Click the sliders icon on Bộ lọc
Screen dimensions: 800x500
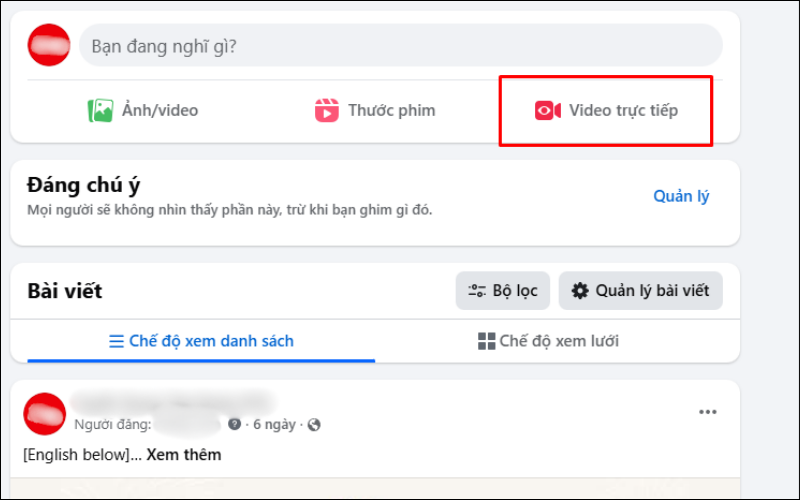click(477, 291)
